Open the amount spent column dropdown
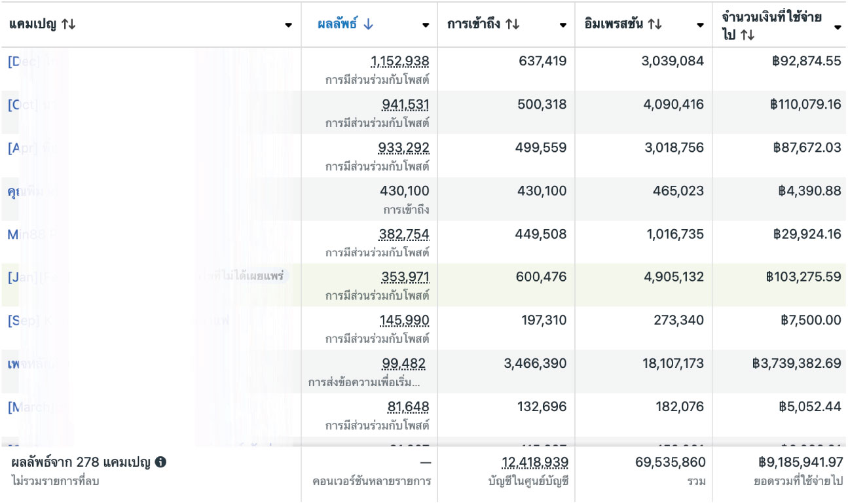848x504 pixels. click(x=838, y=27)
